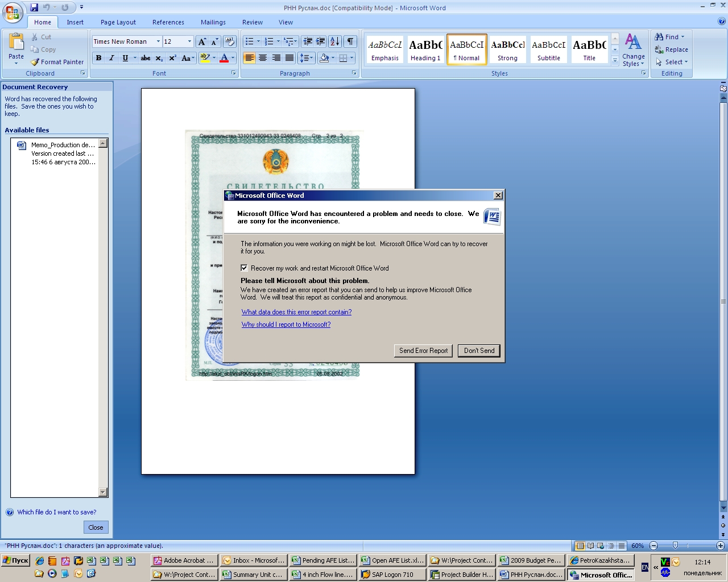
Task: Click the Sort icon
Action: click(335, 41)
